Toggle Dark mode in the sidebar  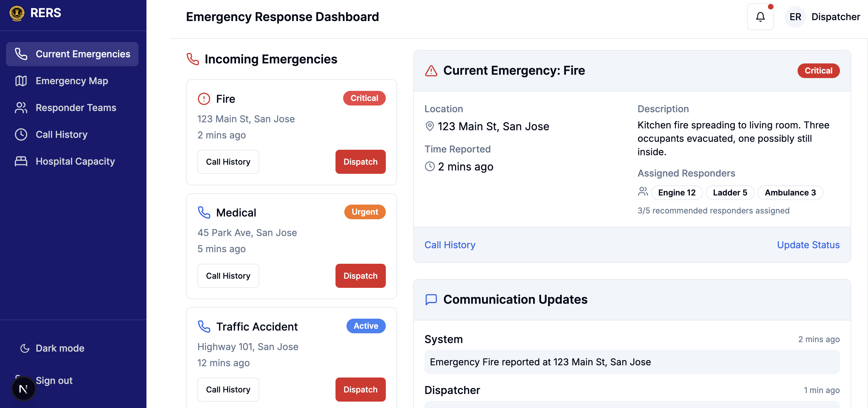[52, 348]
